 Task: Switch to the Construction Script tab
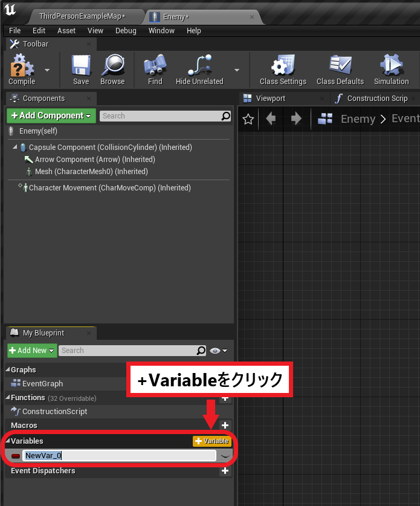click(x=377, y=99)
